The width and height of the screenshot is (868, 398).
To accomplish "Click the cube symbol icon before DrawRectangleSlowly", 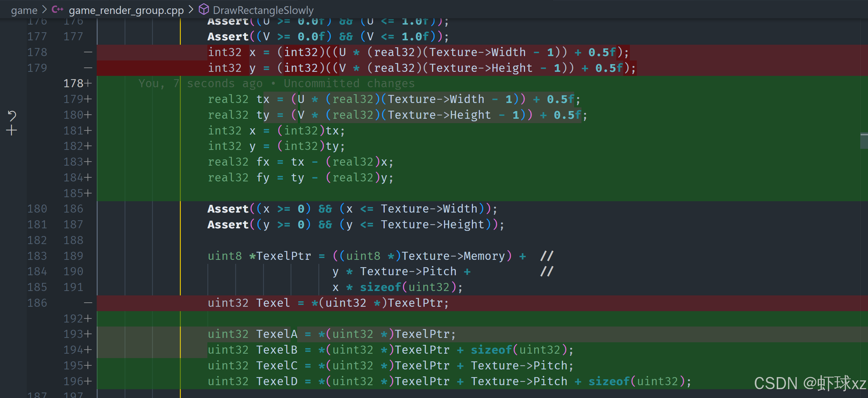I will tap(204, 9).
